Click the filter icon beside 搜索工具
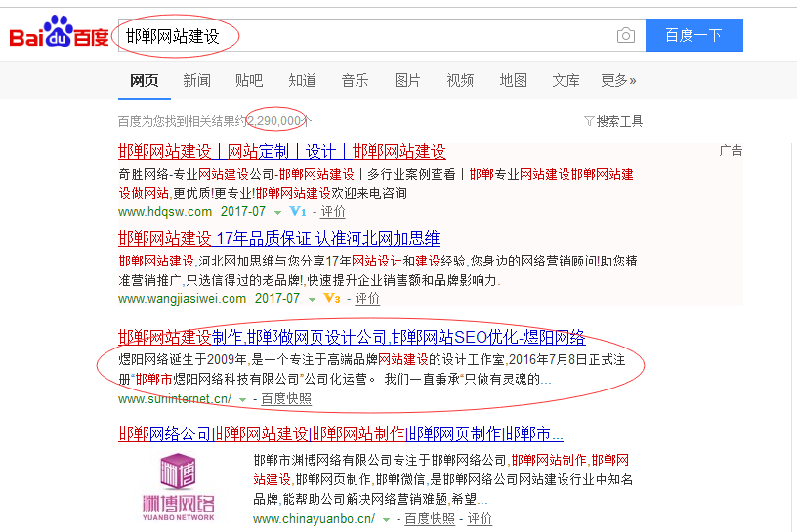 pyautogui.click(x=589, y=121)
